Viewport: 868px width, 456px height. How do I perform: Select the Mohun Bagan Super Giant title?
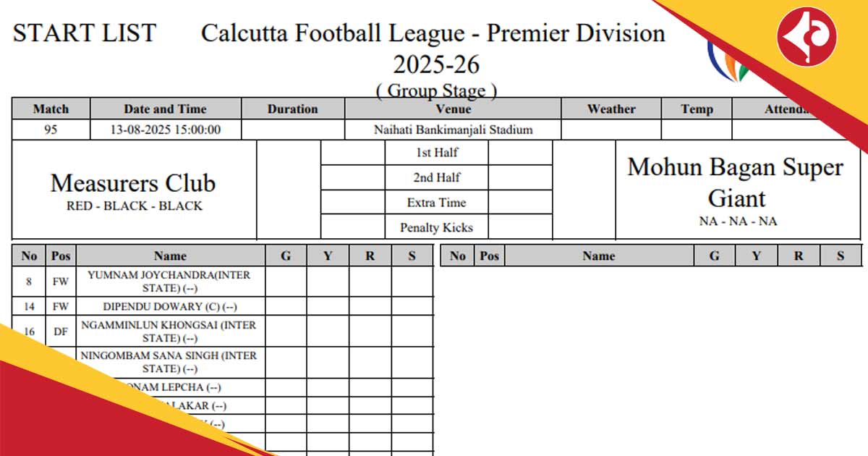(x=736, y=182)
